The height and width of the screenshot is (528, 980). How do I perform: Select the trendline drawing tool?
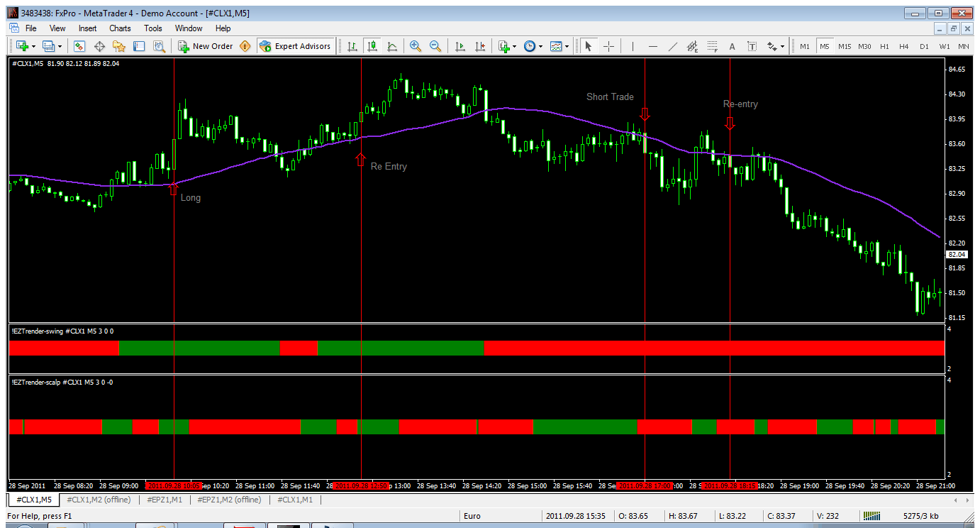pyautogui.click(x=672, y=46)
